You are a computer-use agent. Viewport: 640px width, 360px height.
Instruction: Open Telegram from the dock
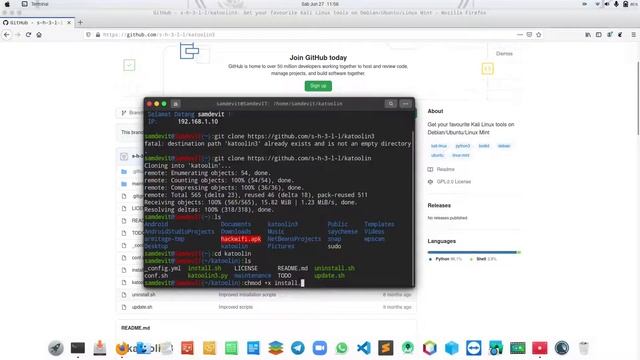[x=298, y=348]
